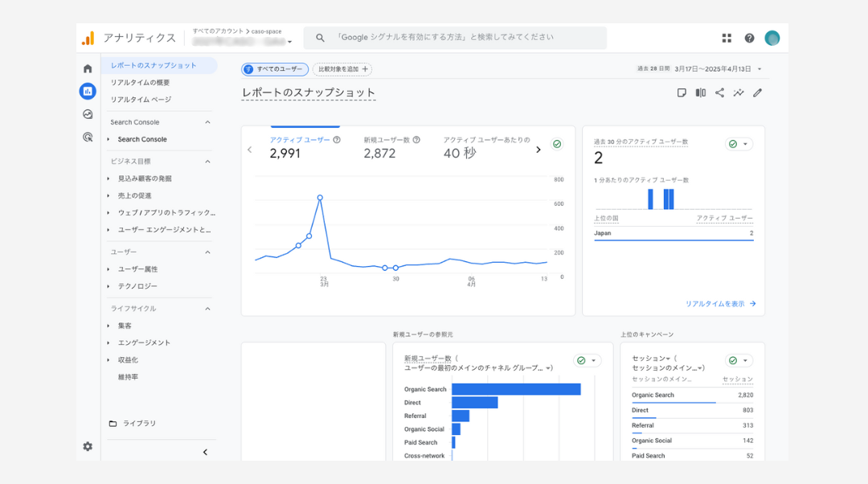Screen dimensions: 868x484
Task: Click the plus icon in add comparison
Action: click(x=365, y=69)
